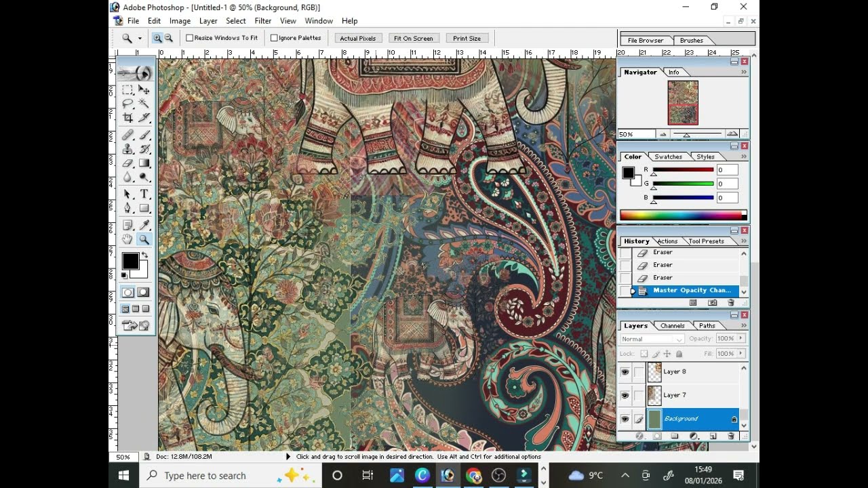Delete current state in History panel

pos(730,302)
